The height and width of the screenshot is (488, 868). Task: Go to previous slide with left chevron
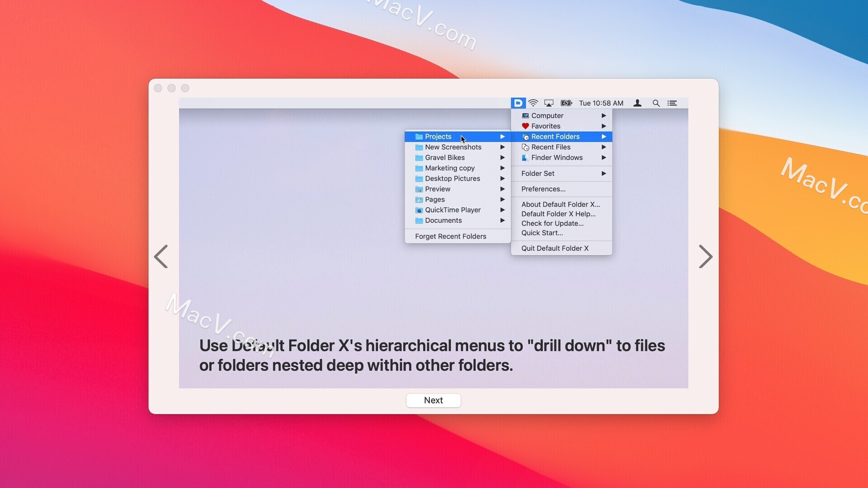click(x=161, y=257)
